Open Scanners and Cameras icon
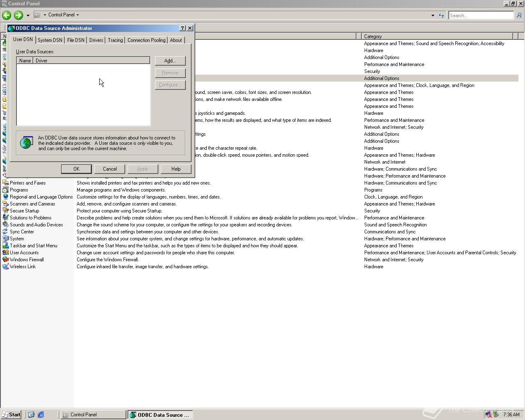 click(5, 204)
